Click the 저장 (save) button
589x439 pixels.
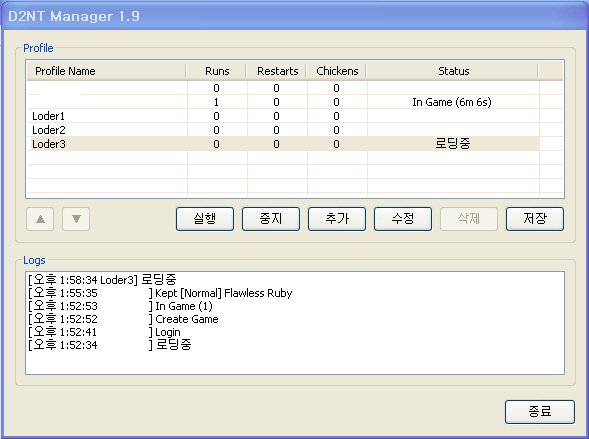tap(535, 219)
